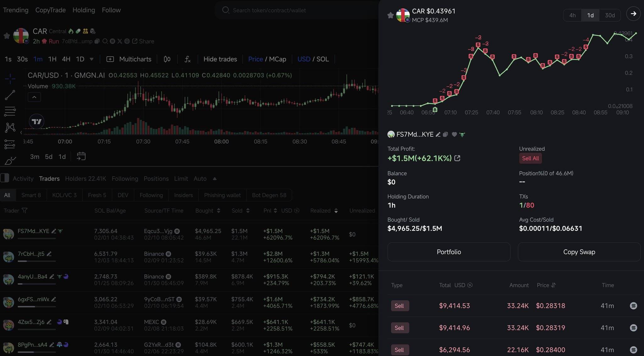Click the filter/sort icon next to Trader column
Screen dimensions: 644x356
pos(25,210)
